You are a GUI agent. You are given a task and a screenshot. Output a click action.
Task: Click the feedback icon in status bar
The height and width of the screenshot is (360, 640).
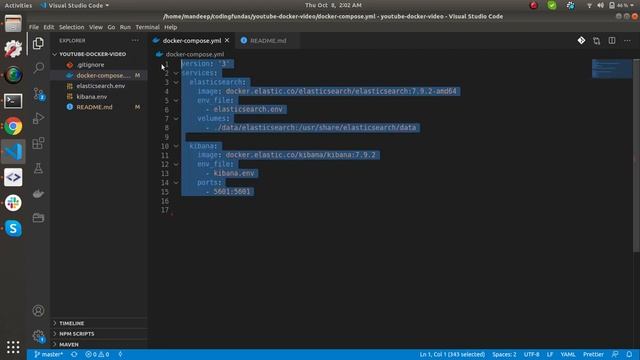pos(615,354)
